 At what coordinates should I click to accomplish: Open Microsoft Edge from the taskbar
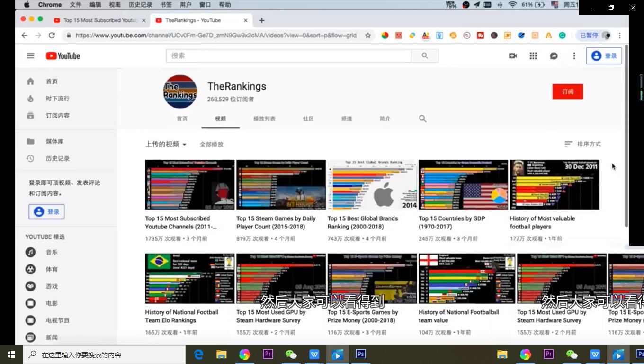198,355
